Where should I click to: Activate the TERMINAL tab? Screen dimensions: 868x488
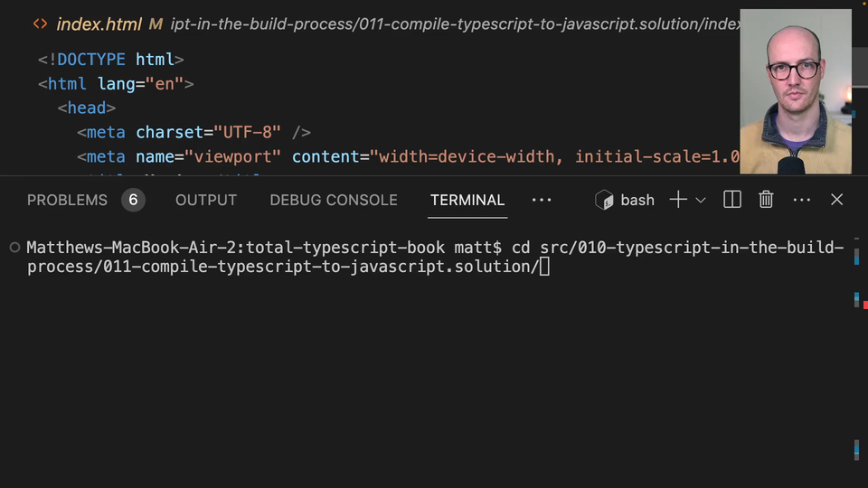click(x=467, y=200)
